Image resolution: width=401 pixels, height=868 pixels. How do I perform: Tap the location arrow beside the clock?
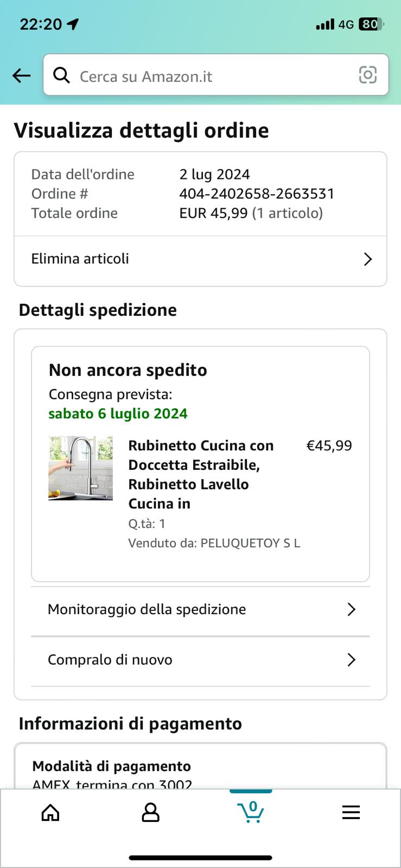click(x=72, y=24)
